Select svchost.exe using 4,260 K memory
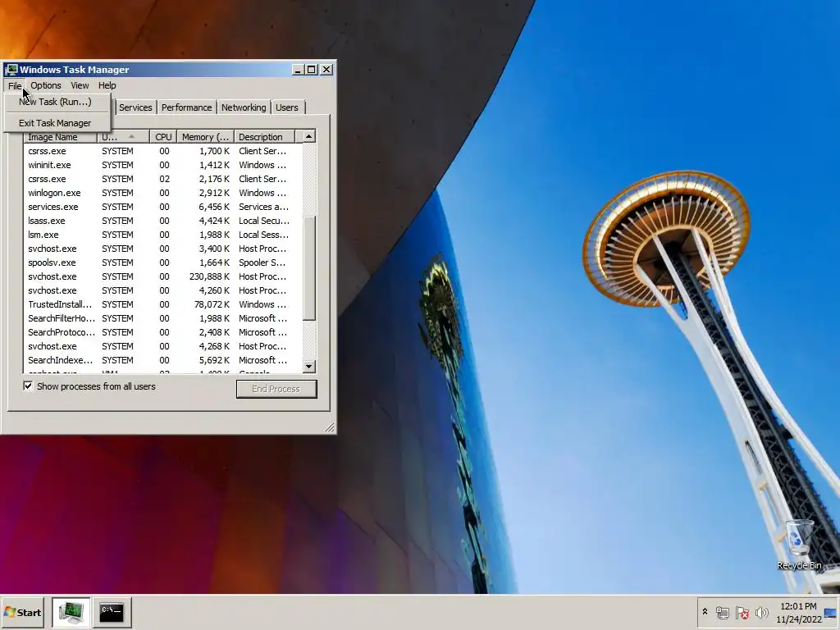 pyautogui.click(x=163, y=290)
